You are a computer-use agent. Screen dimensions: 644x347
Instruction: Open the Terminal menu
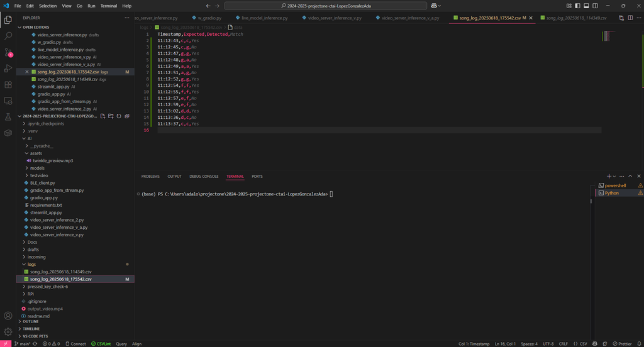[108, 6]
